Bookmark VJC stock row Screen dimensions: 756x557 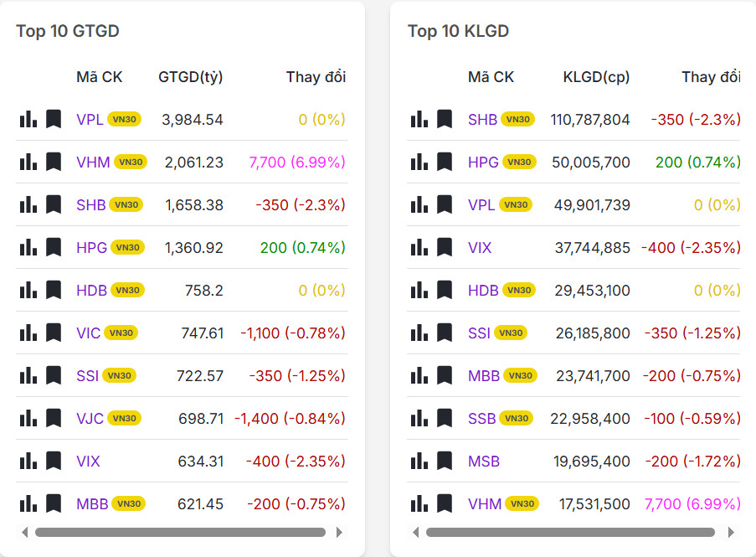coord(54,418)
